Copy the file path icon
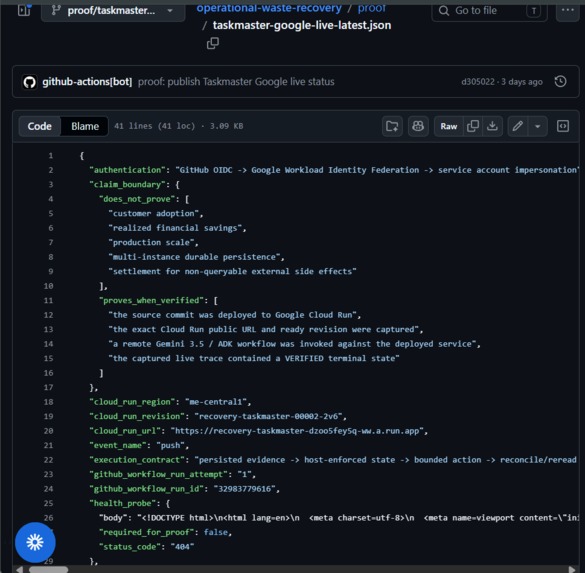Viewport: 585px width, 573px height. click(213, 43)
